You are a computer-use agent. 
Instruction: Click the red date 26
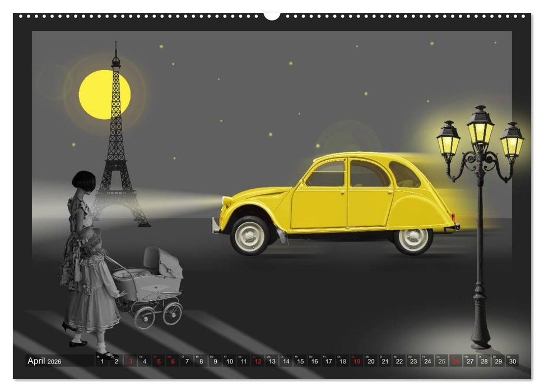click(x=455, y=361)
